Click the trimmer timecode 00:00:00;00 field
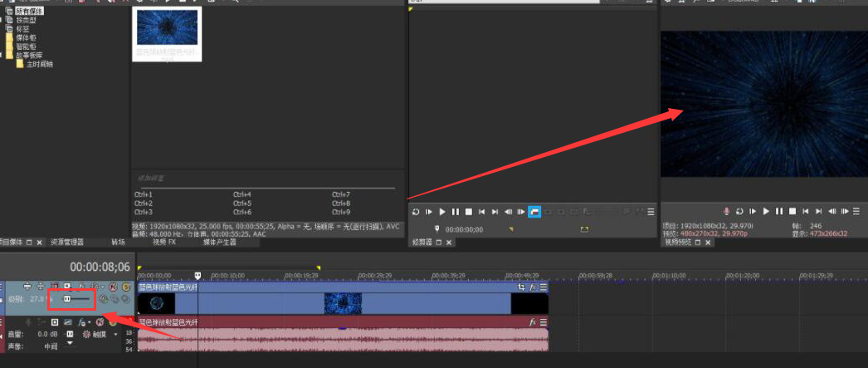 pyautogui.click(x=464, y=229)
